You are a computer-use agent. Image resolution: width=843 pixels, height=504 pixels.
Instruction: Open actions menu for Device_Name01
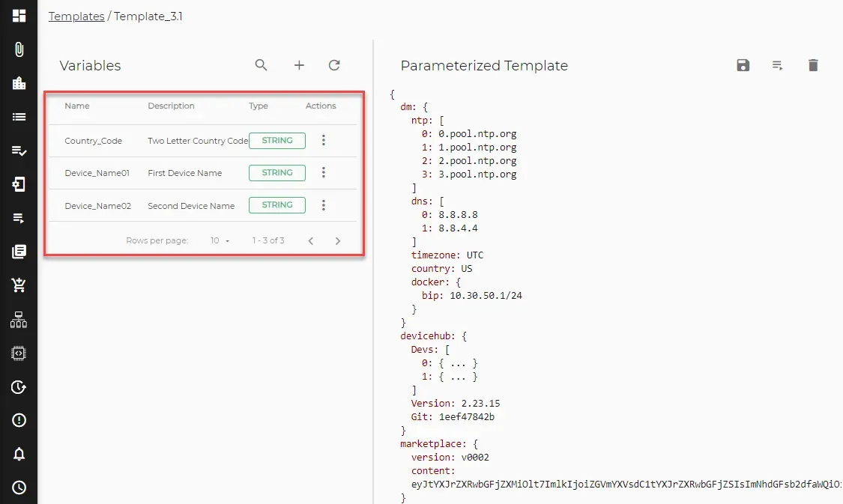(x=323, y=172)
